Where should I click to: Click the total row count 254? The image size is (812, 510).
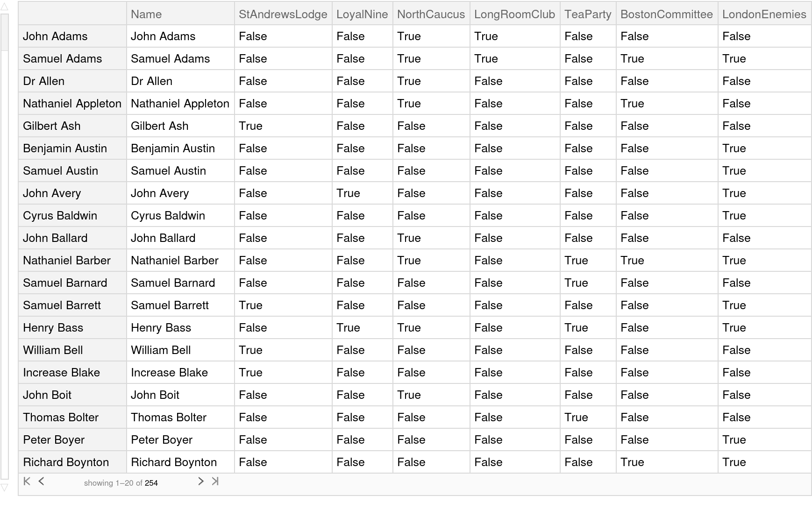point(151,483)
